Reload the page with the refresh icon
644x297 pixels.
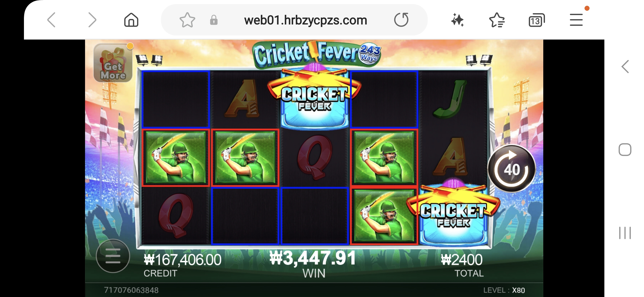[x=401, y=20]
